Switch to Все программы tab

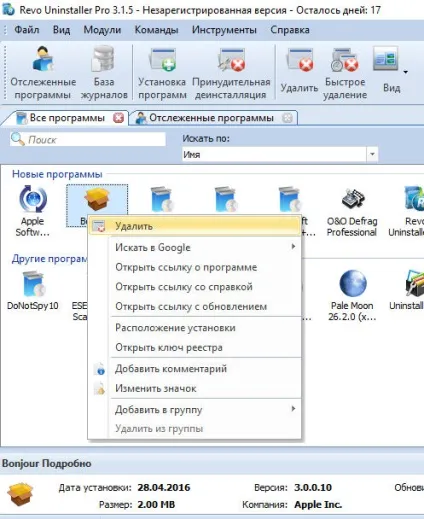pos(67,118)
